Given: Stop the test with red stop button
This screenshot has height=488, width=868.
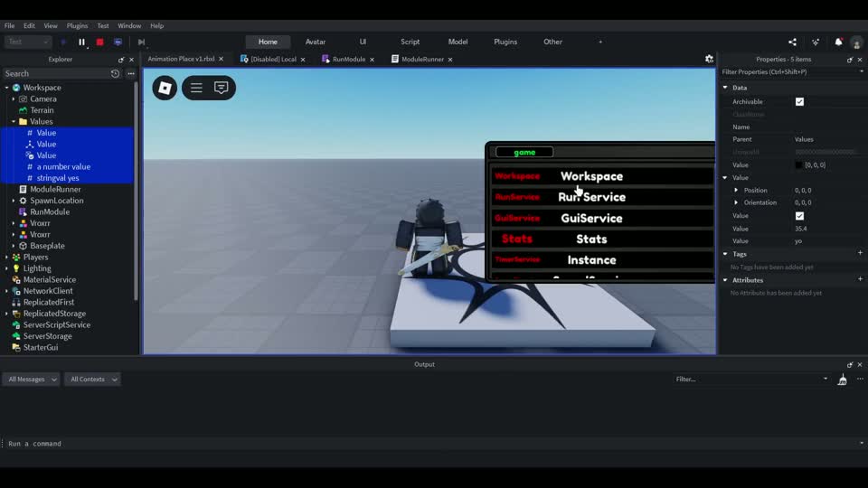Looking at the screenshot, I should (x=99, y=42).
